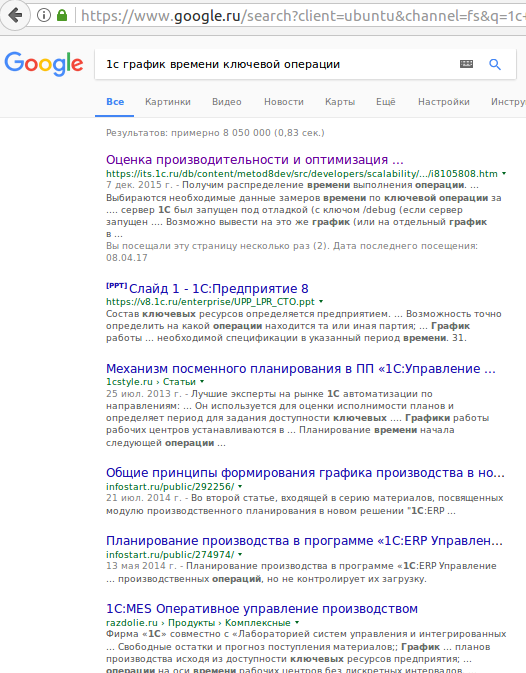
Task: Select the Все tab
Action: [115, 102]
